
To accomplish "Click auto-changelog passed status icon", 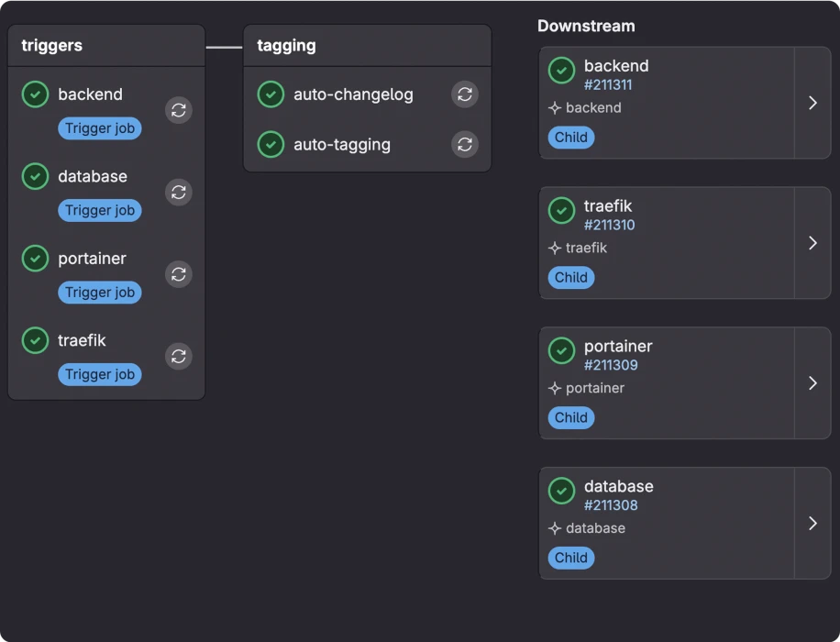I will point(271,94).
